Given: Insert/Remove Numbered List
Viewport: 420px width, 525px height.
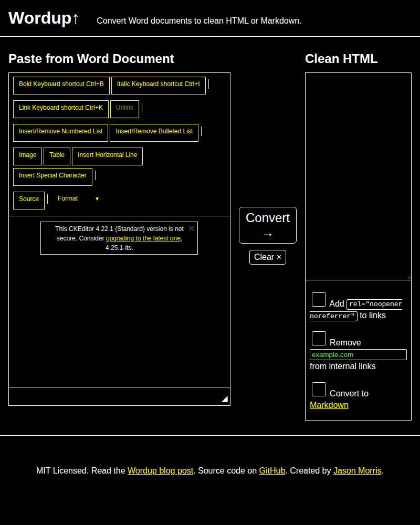Looking at the screenshot, I should coord(61,132).
